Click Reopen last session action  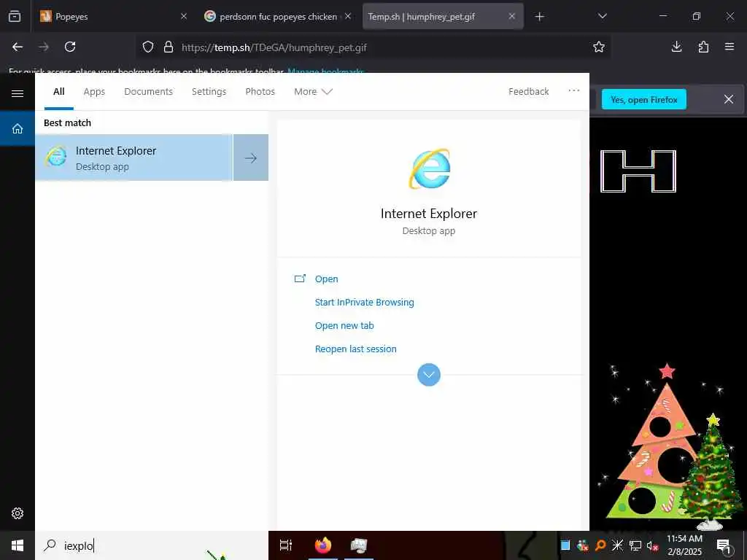click(356, 349)
